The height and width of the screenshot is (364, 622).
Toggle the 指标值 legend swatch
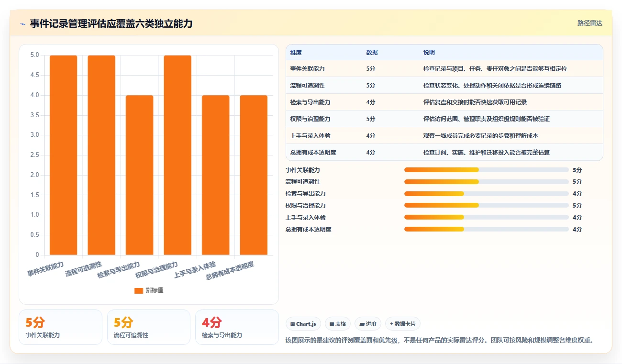139,290
